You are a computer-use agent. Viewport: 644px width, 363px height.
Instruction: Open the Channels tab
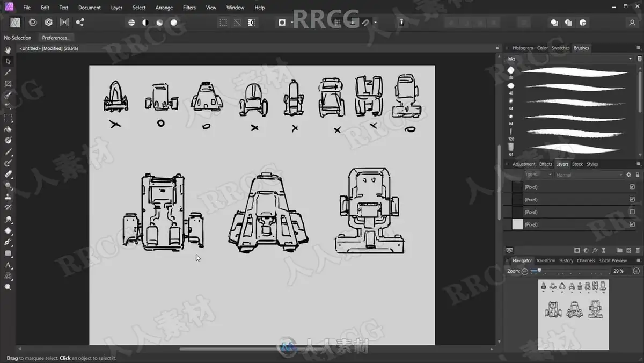tap(586, 260)
